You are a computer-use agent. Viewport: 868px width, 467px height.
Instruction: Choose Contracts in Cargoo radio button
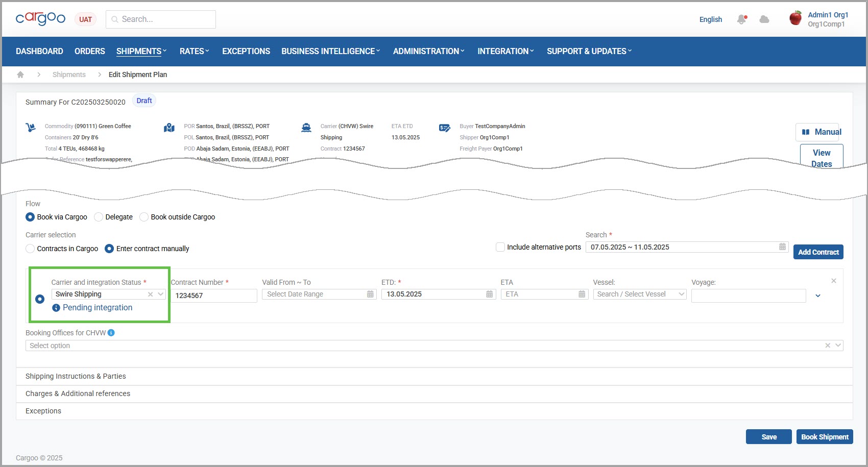click(30, 249)
